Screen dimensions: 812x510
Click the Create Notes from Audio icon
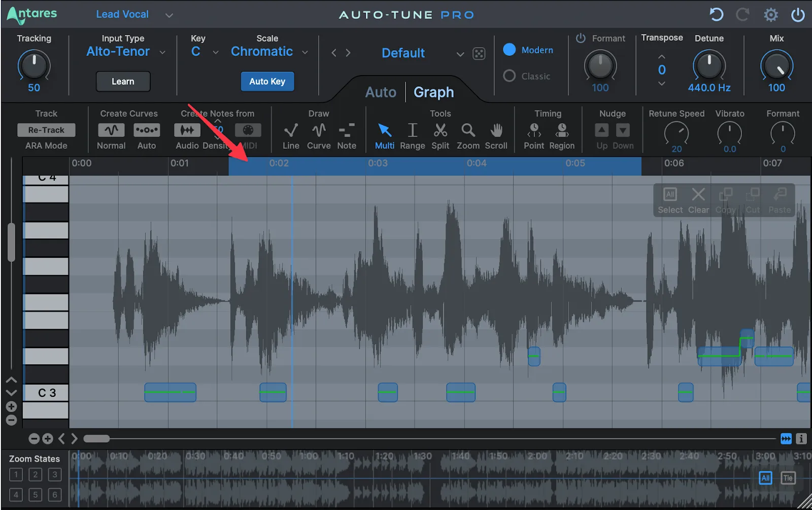pyautogui.click(x=187, y=130)
